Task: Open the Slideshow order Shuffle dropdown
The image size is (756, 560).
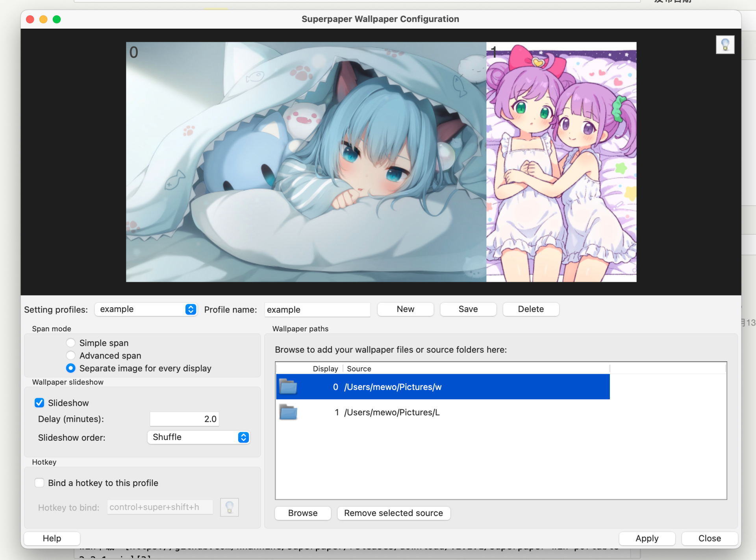Action: point(199,437)
